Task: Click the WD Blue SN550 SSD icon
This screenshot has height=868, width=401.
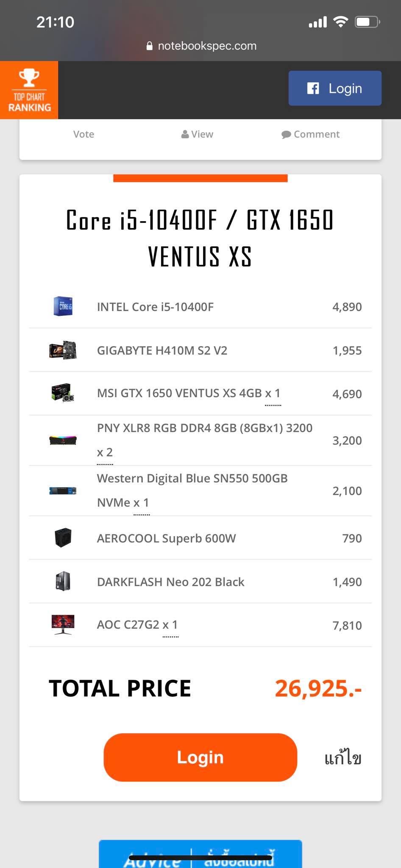Action: point(63,491)
